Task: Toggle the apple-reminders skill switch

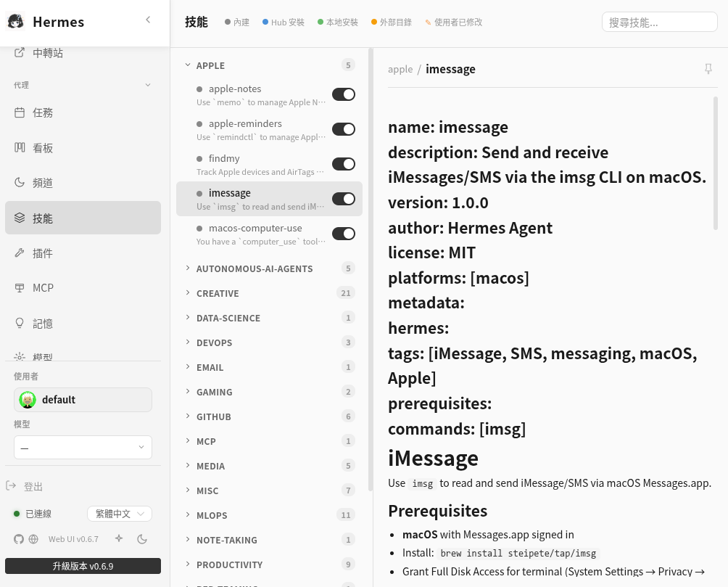Action: (x=344, y=129)
